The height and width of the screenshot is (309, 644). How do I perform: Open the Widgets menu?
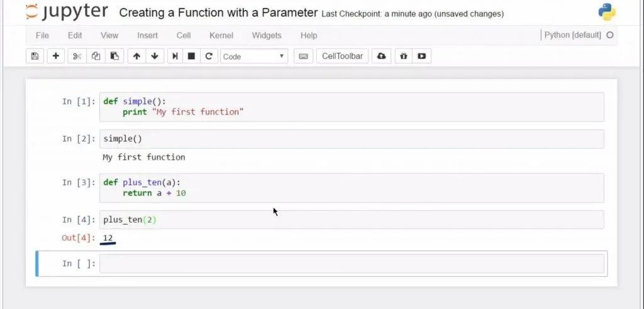point(267,35)
